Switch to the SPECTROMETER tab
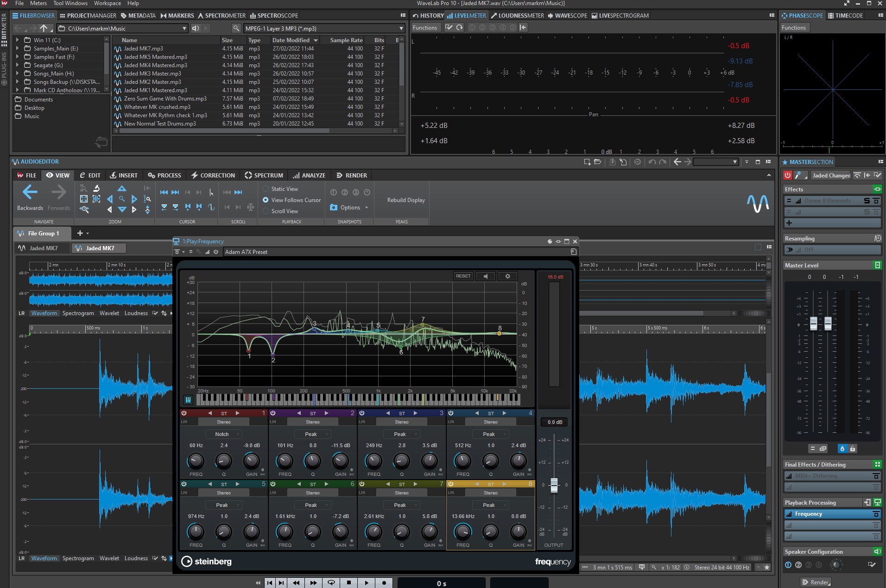 221,15
